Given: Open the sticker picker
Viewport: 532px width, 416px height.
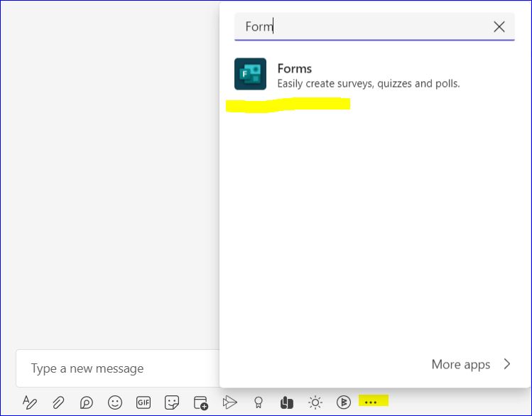Looking at the screenshot, I should [172, 402].
